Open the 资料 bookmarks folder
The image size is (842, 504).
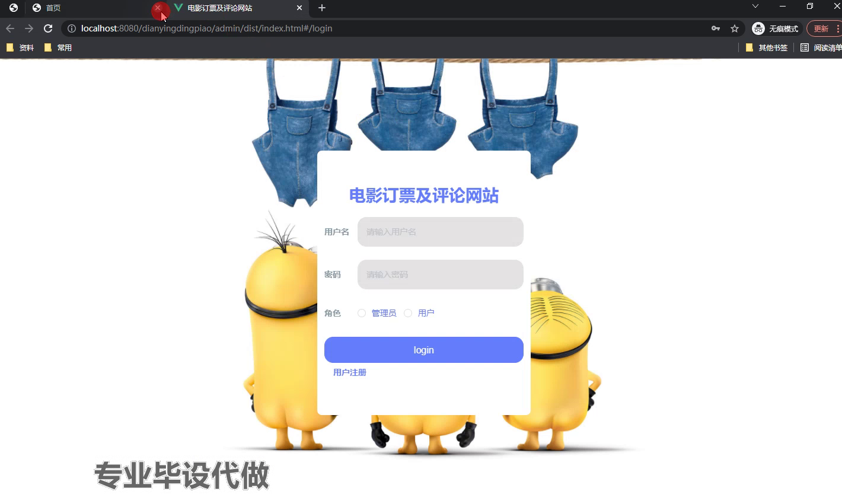pyautogui.click(x=20, y=47)
